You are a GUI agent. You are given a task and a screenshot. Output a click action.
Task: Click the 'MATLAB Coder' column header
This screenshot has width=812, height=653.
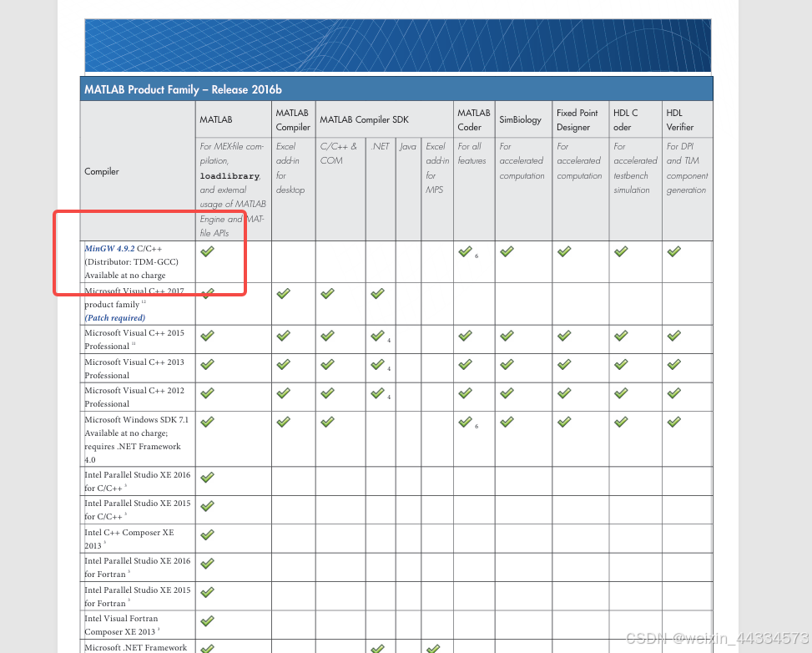tap(474, 119)
